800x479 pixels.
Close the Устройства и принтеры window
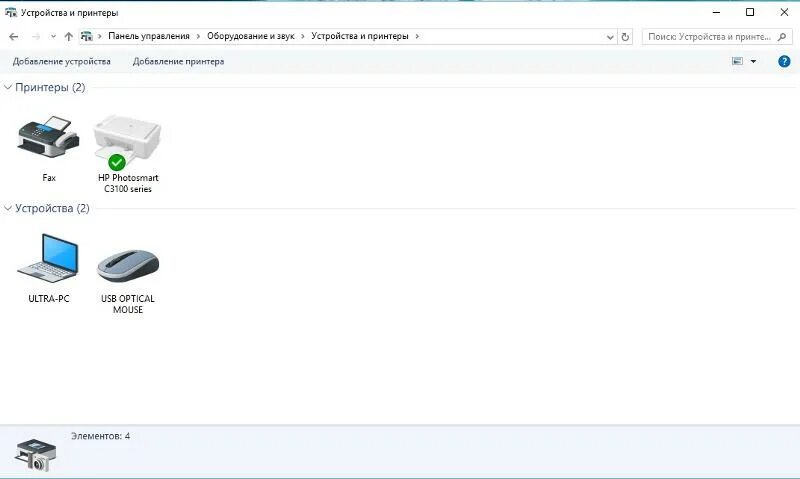pyautogui.click(x=784, y=12)
